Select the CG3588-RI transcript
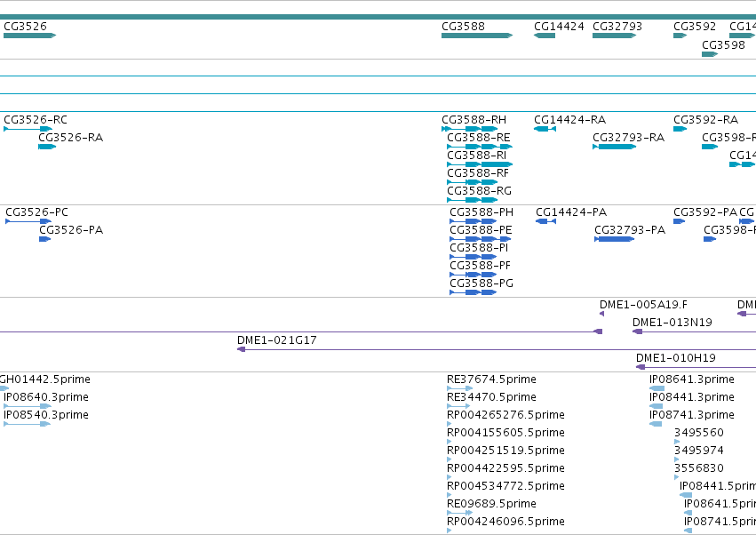The height and width of the screenshot is (535, 756). click(480, 164)
